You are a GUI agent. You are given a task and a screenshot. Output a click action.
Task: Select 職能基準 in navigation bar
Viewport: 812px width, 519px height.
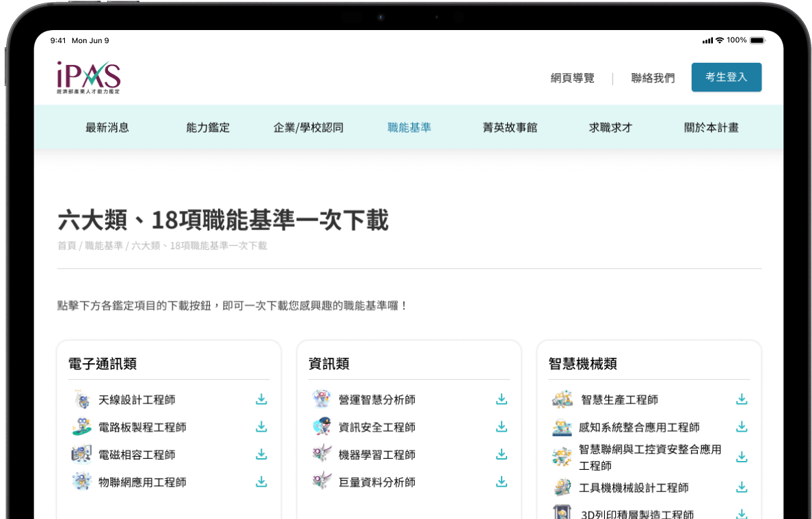(409, 128)
